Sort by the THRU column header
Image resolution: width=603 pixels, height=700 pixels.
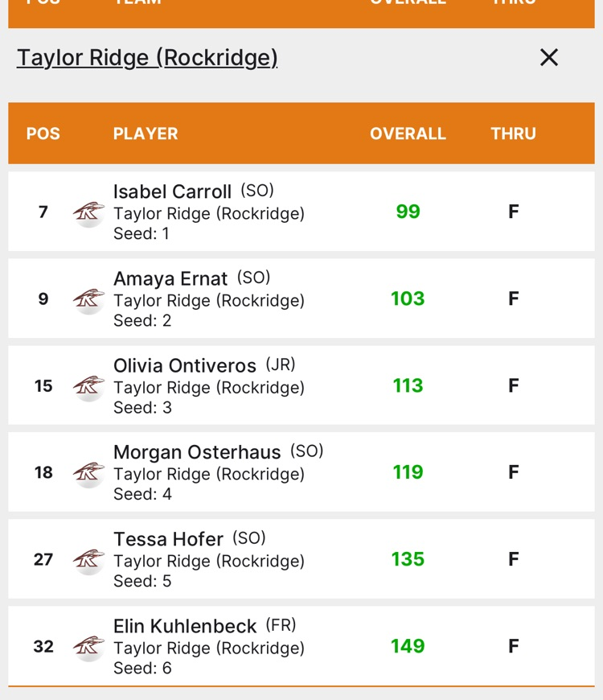tap(513, 134)
